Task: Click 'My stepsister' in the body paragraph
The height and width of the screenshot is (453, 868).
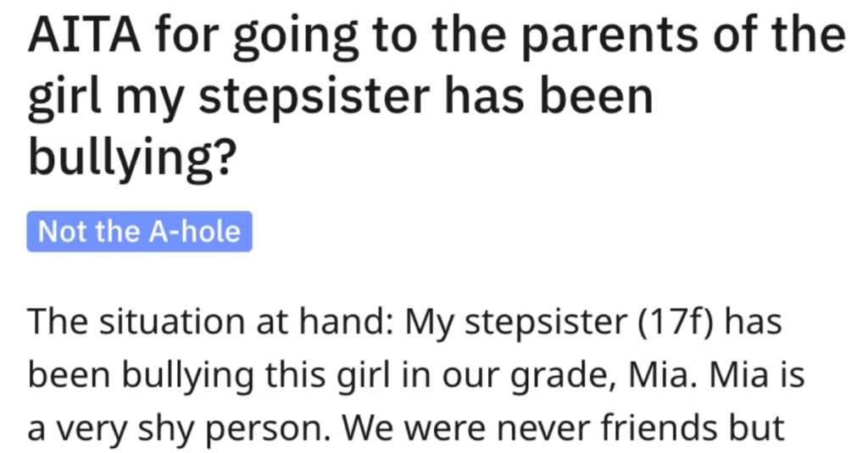Action: tap(516, 323)
